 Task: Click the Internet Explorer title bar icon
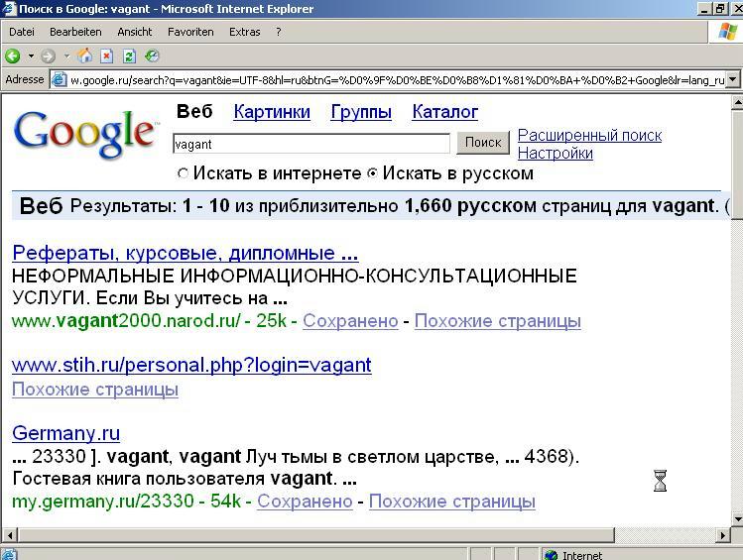point(9,9)
